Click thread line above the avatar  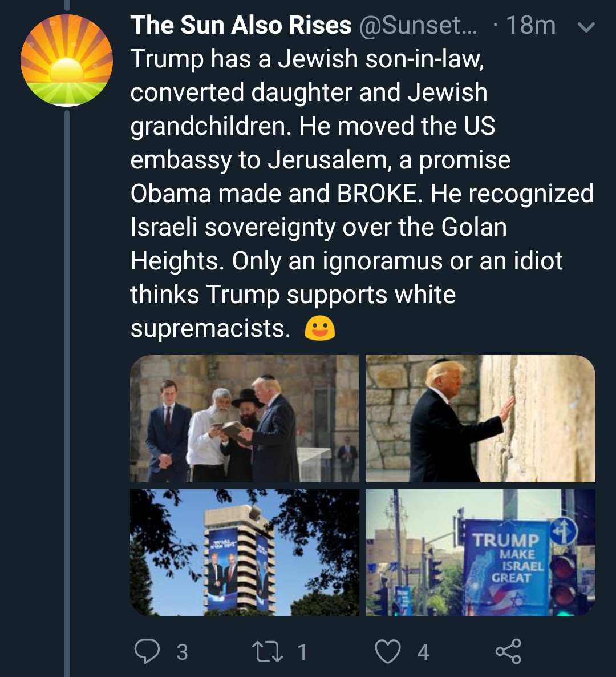tap(67, 5)
